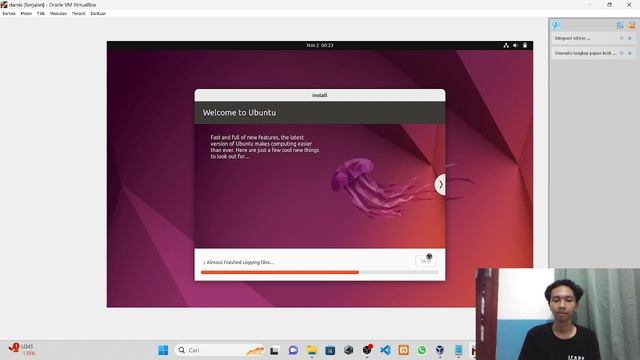Click the LQ45 stock widget on taskbar
The width and height of the screenshot is (640, 360).
click(21, 349)
